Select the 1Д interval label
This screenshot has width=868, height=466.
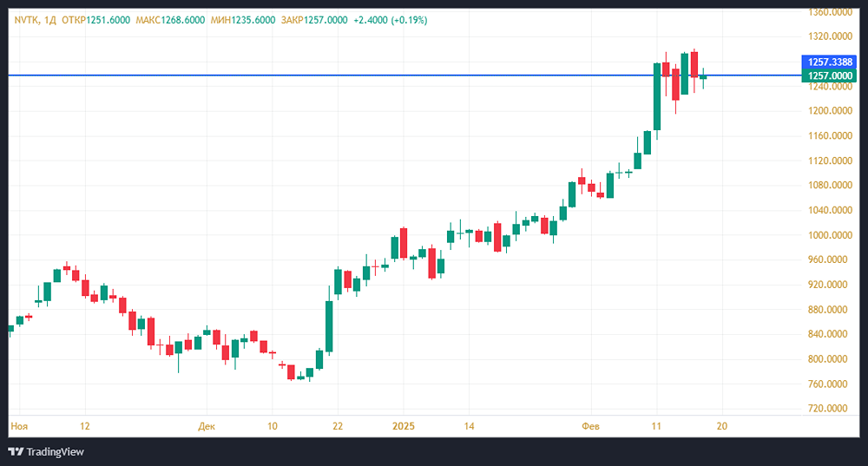(x=50, y=19)
